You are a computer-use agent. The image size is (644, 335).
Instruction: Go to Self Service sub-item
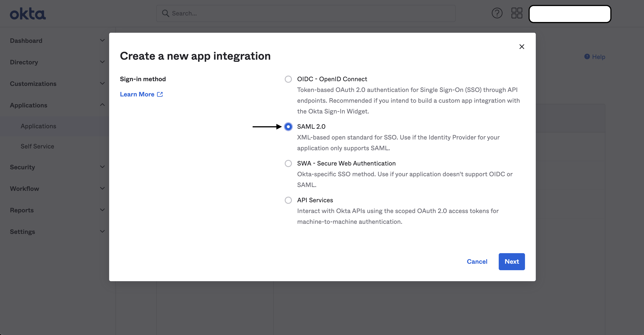pos(37,146)
